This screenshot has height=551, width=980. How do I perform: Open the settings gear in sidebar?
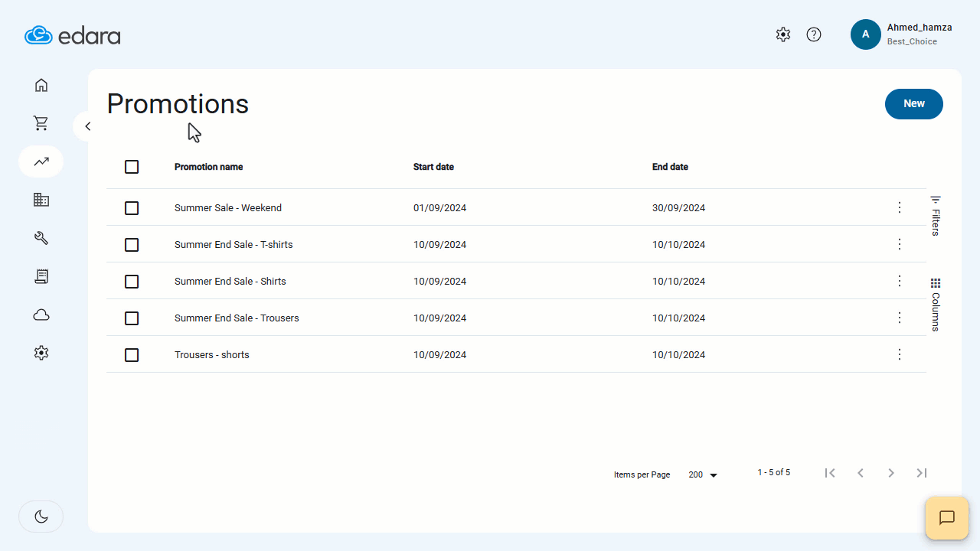41,353
